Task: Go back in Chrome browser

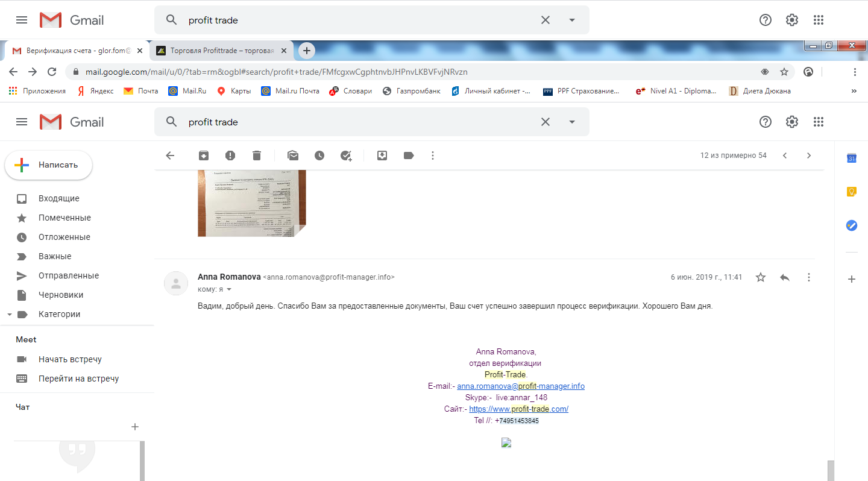Action: [13, 72]
